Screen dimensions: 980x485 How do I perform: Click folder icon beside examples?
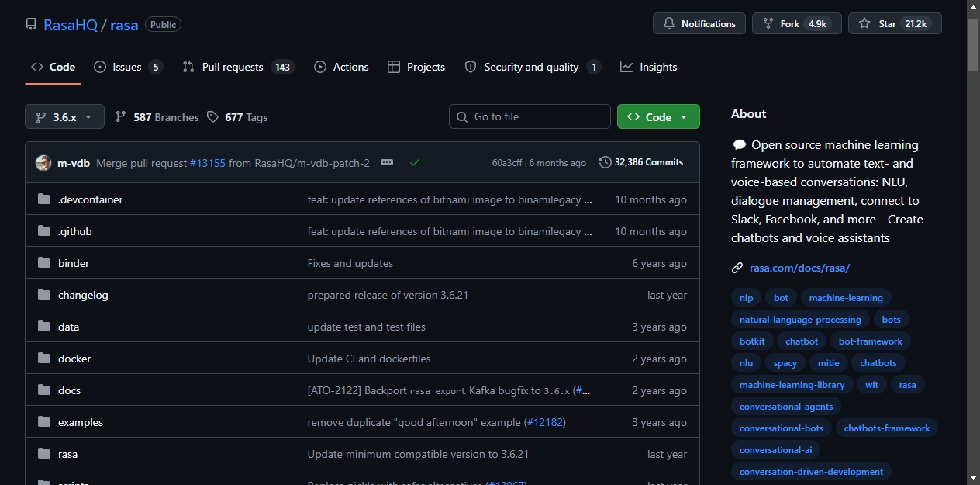click(x=44, y=422)
